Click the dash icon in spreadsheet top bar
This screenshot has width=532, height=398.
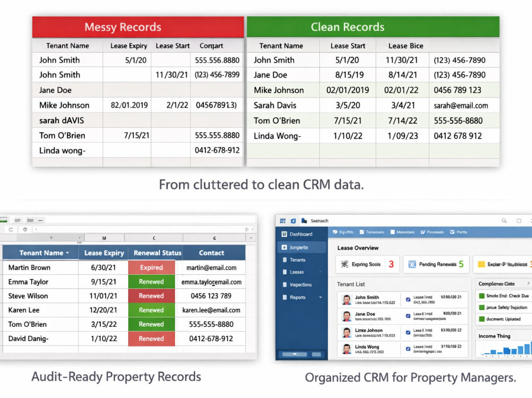40,221
